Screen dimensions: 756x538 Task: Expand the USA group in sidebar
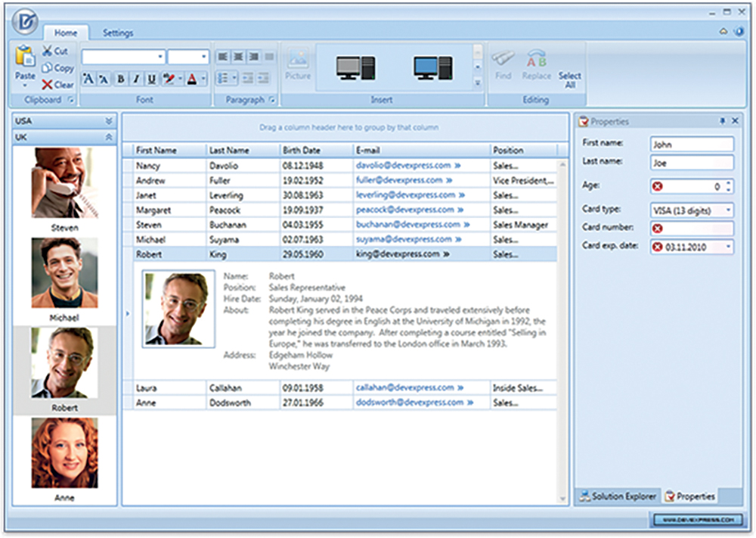(x=108, y=121)
